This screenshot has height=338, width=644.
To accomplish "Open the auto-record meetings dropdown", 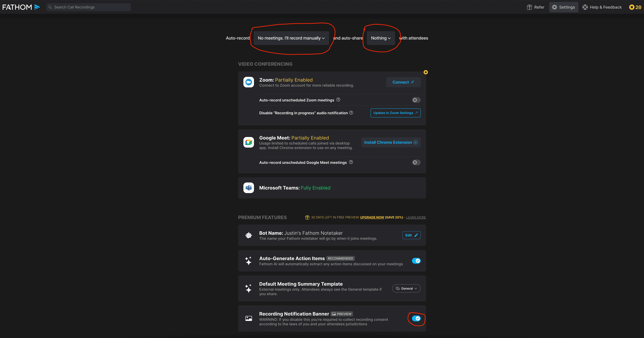I will coord(291,38).
